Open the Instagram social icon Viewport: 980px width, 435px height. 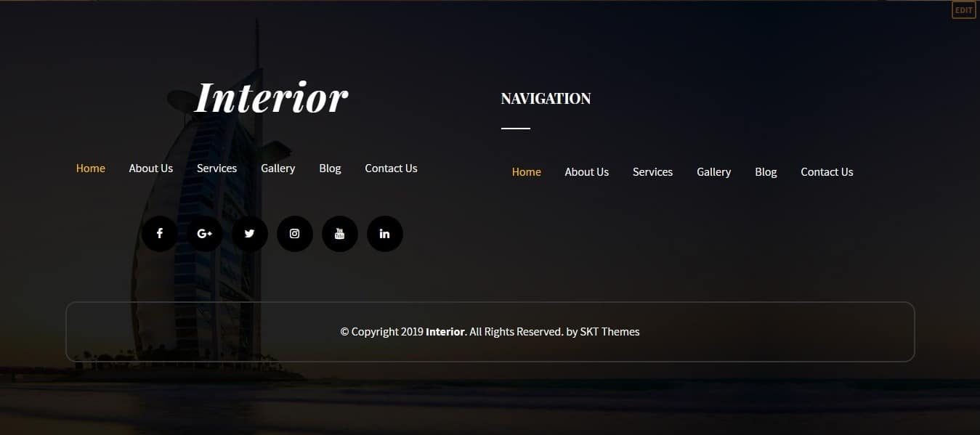[x=295, y=234]
